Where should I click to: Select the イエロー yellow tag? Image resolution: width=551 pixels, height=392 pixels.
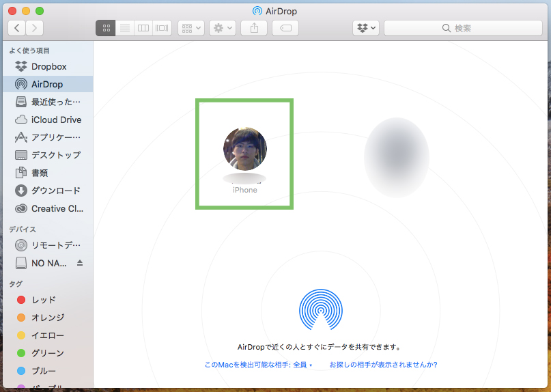tap(48, 335)
